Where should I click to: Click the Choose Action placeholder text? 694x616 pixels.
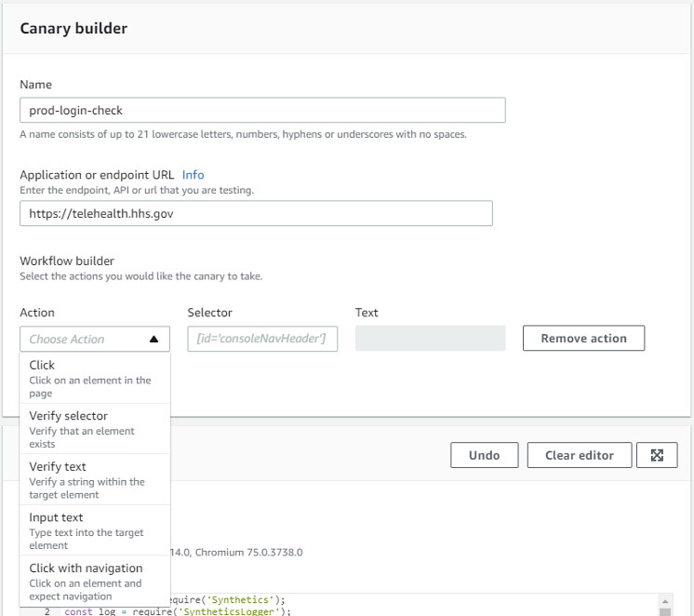(x=67, y=340)
